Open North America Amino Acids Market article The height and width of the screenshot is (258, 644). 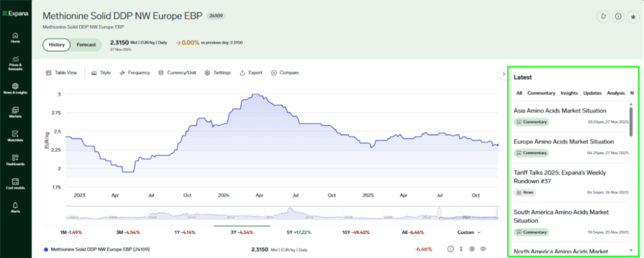560,252
